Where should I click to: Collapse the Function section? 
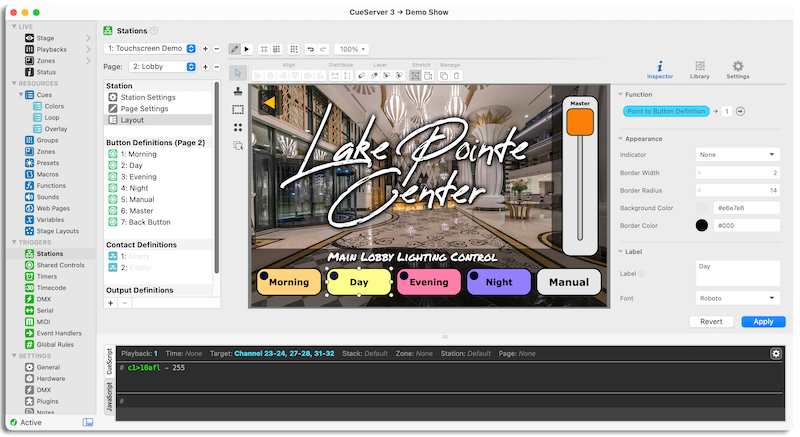coord(620,94)
